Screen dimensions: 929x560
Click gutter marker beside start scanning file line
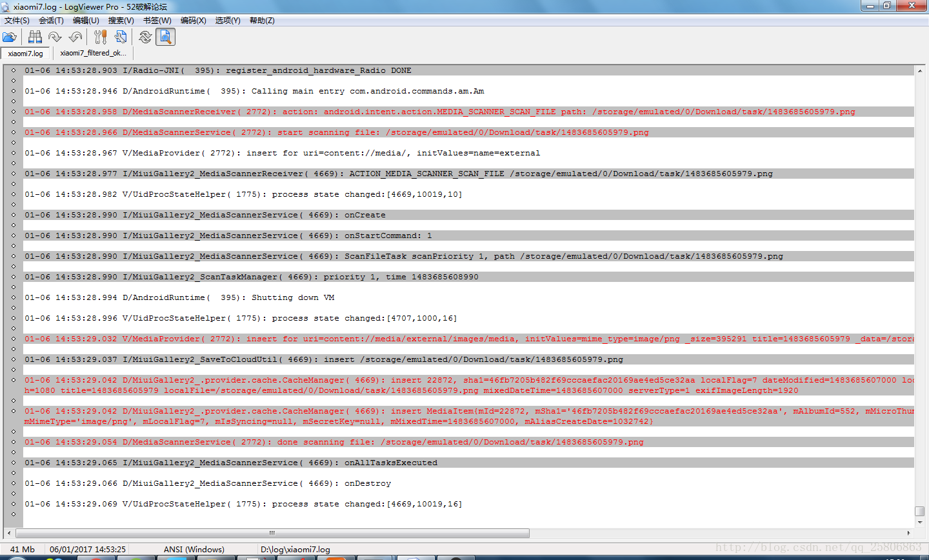(x=13, y=132)
